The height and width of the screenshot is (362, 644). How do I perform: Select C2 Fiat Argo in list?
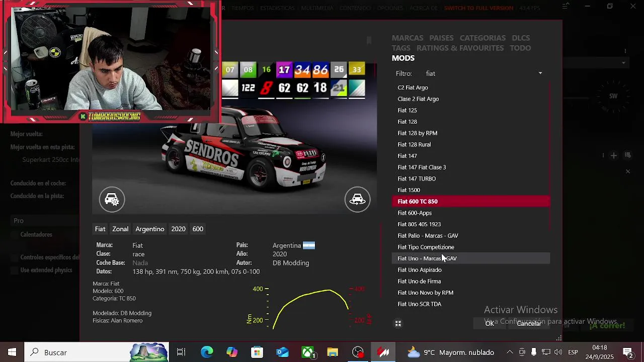click(471, 87)
